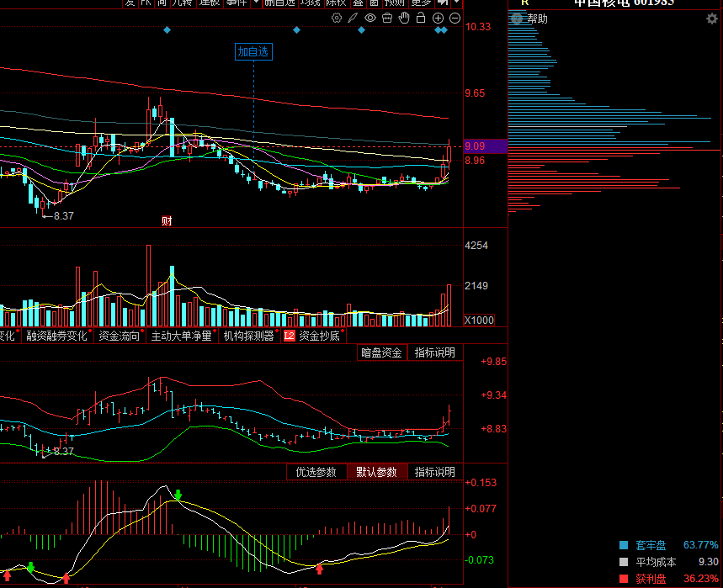Click the red L2 badge icon

point(289,336)
